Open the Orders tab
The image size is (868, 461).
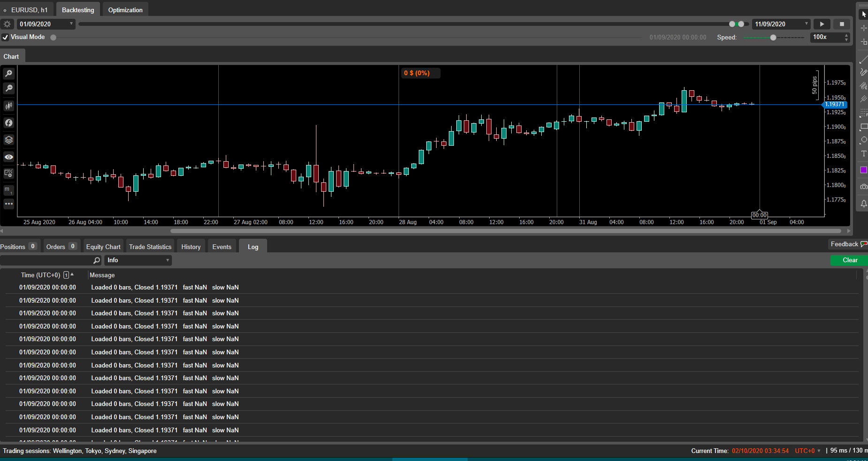(x=61, y=247)
